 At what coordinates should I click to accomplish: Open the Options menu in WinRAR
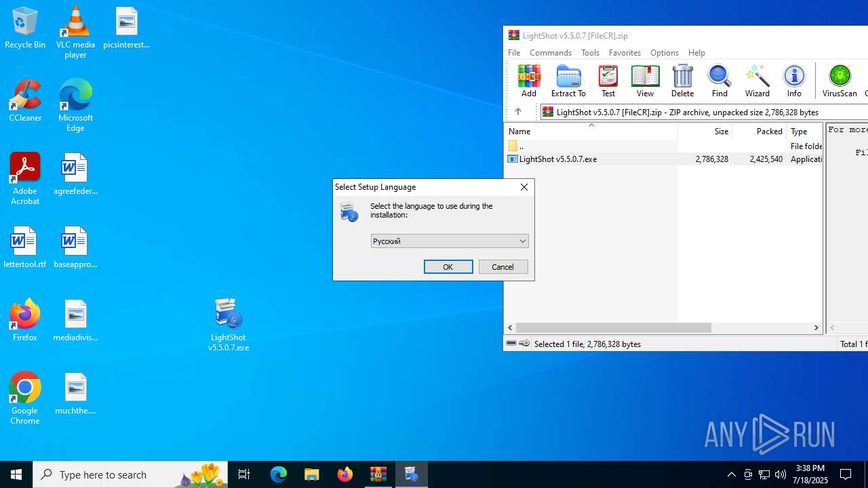[665, 52]
